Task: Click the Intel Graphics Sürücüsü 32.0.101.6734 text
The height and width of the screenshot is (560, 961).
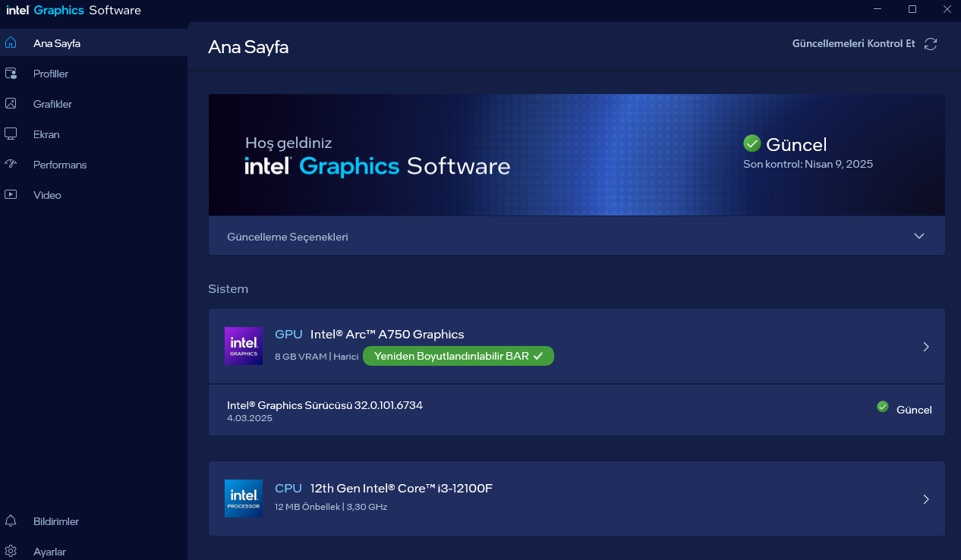Action: pyautogui.click(x=325, y=405)
